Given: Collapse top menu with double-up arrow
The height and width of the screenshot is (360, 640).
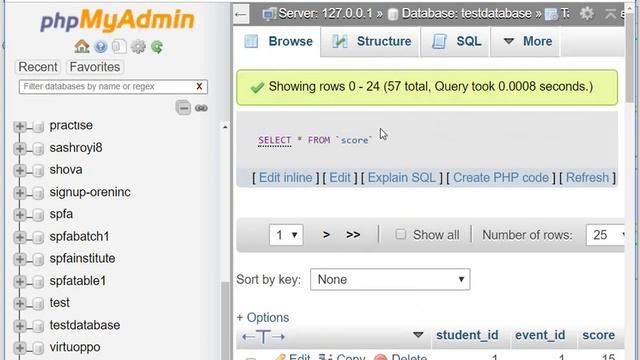Looking at the screenshot, I should 611,14.
